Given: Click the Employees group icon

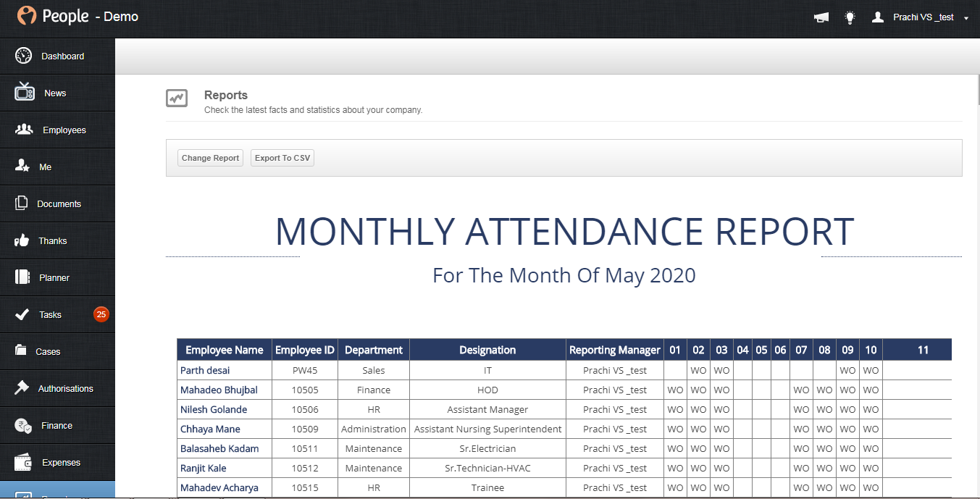Looking at the screenshot, I should (24, 129).
